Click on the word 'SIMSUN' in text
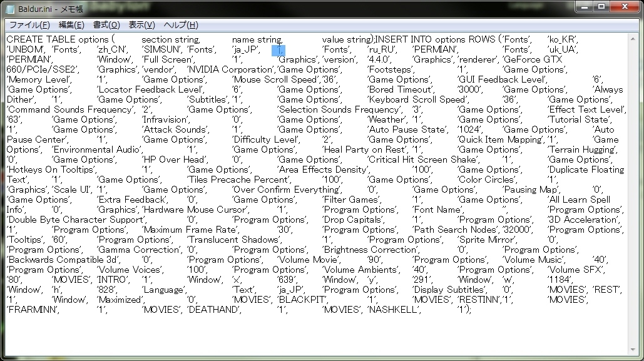644x361 pixels. pyautogui.click(x=162, y=49)
